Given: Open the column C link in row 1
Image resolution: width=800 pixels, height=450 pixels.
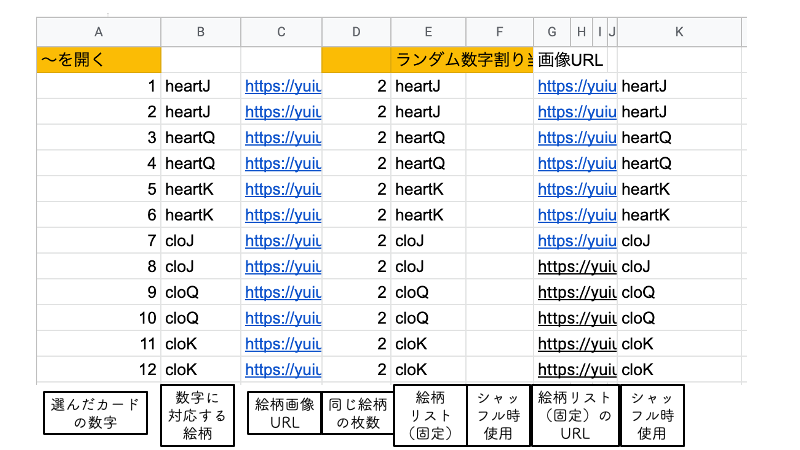Looking at the screenshot, I should [x=283, y=86].
